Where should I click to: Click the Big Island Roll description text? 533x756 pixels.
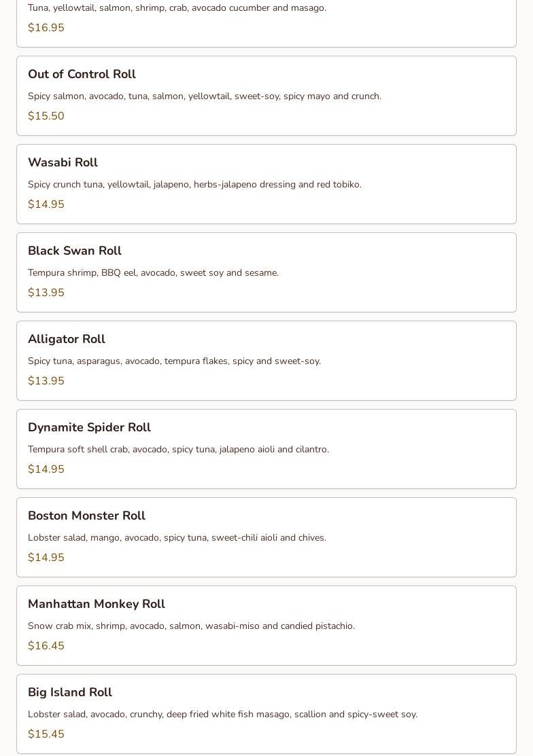pos(222,715)
